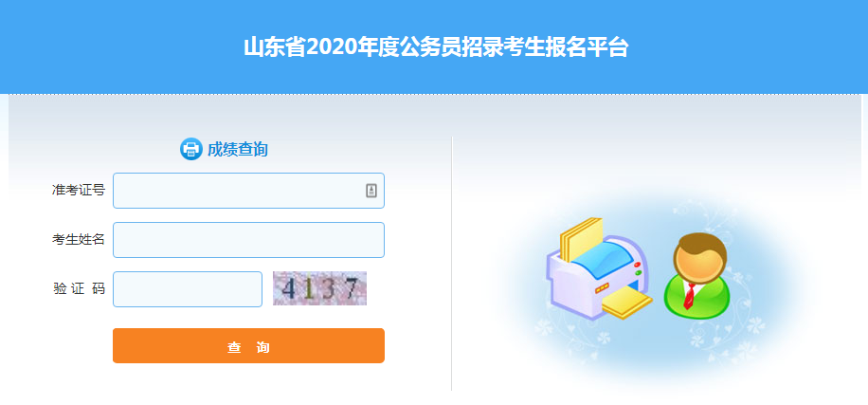Click the red tie on the user avatar
The image size is (868, 405).
pyautogui.click(x=689, y=296)
